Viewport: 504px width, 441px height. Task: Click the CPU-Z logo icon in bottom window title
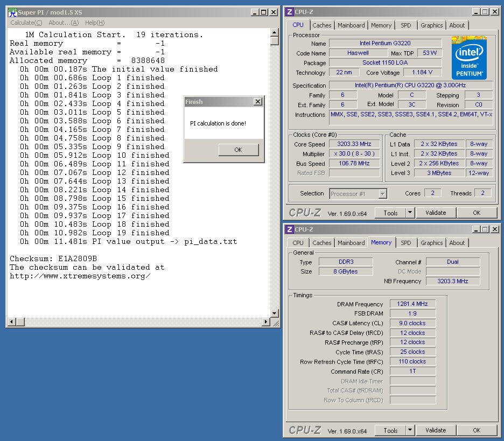290,229
